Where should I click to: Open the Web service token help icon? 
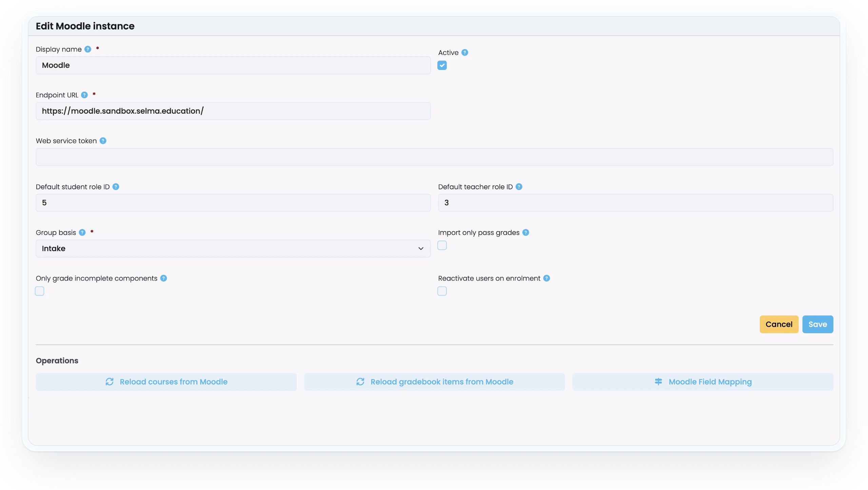(x=103, y=141)
